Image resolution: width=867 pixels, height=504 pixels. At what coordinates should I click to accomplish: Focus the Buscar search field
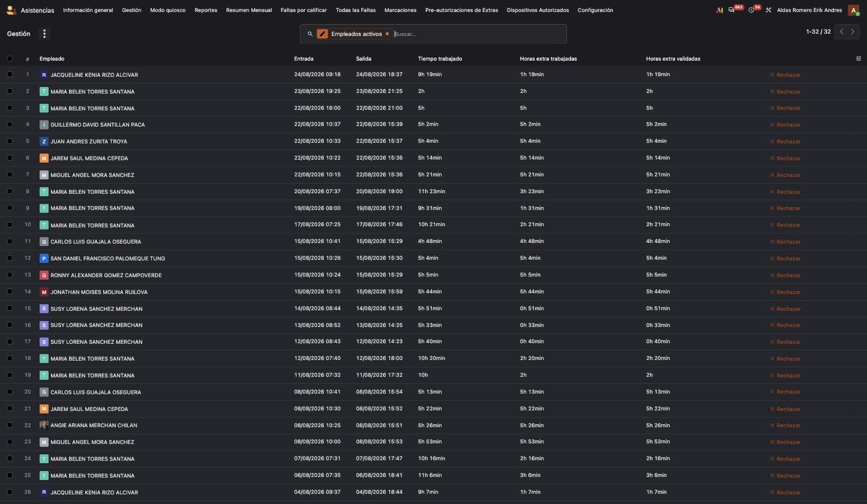point(478,34)
